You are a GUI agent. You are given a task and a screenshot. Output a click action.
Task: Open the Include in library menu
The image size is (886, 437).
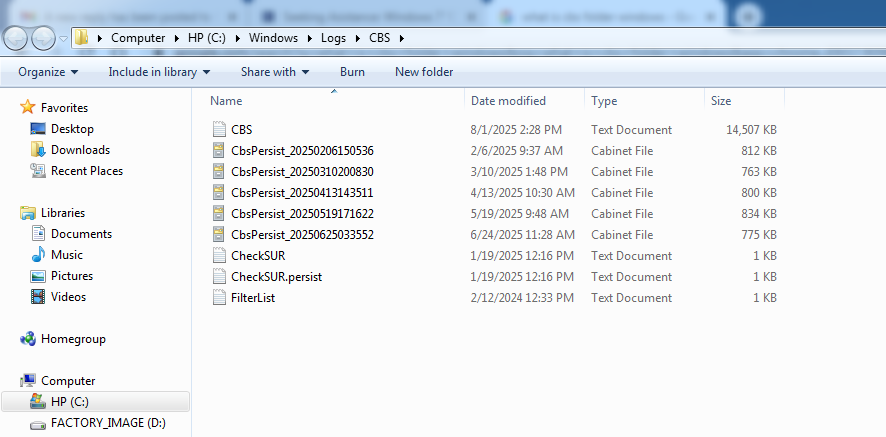[159, 72]
